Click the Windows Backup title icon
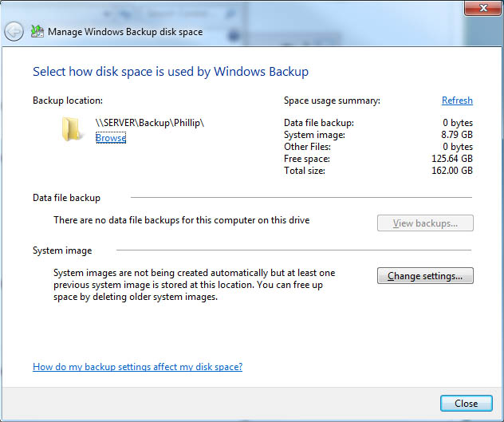504x422 pixels. point(37,32)
